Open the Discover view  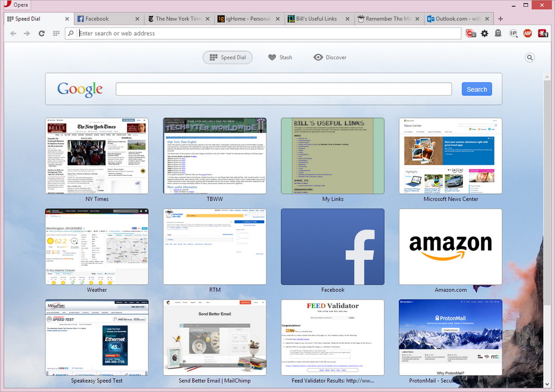(x=330, y=57)
